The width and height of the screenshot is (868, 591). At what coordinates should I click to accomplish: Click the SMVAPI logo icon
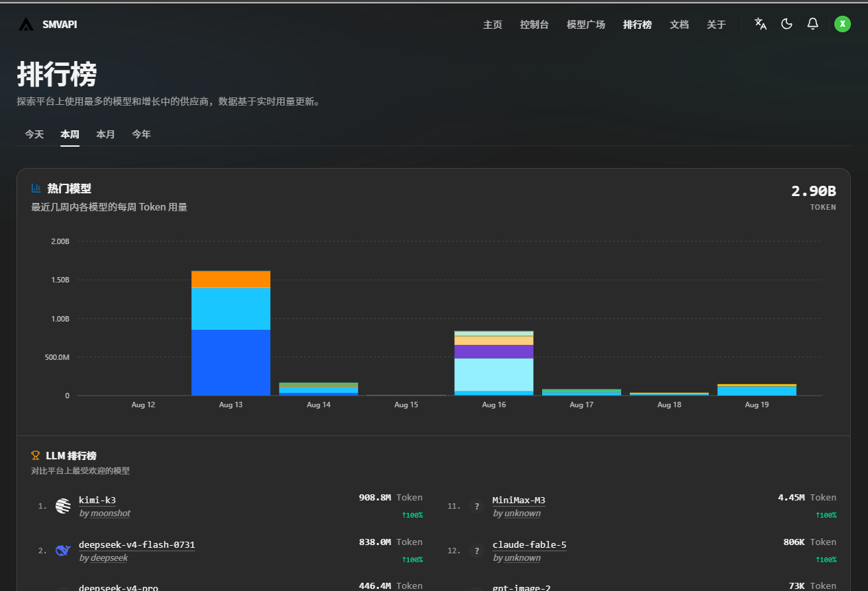coord(25,24)
